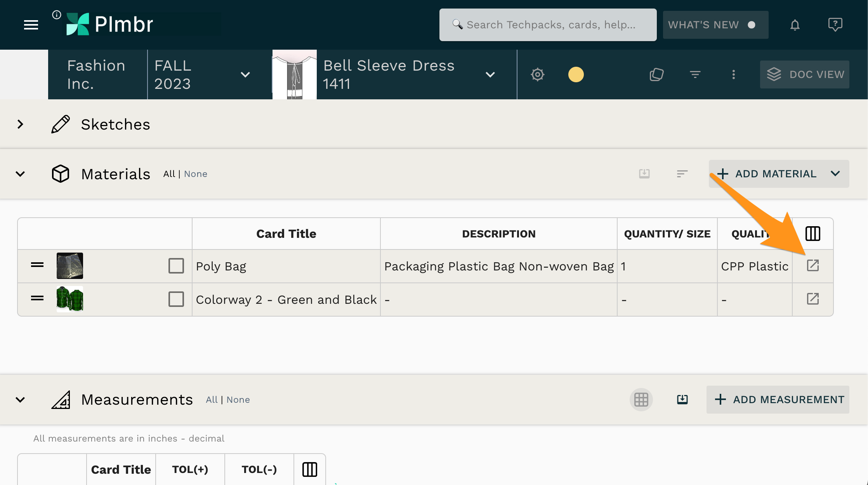Open Poly Bag card in new window
This screenshot has height=485, width=868.
click(x=812, y=266)
